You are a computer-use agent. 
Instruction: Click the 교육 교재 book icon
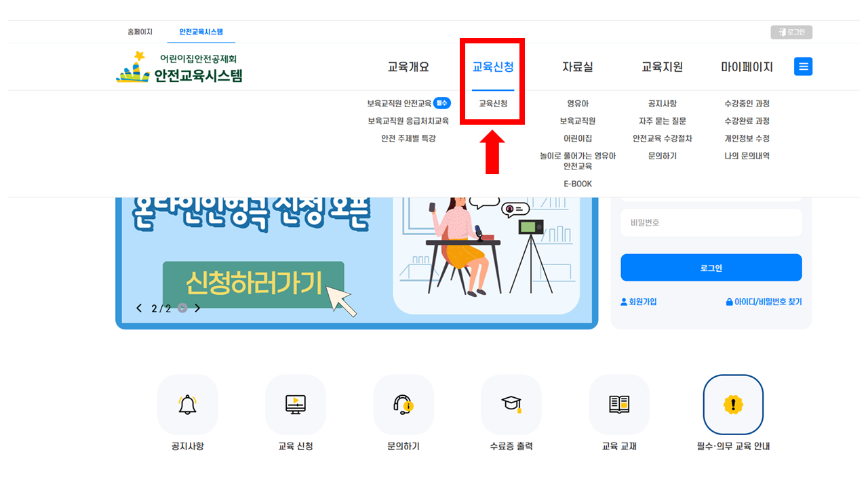tap(619, 405)
